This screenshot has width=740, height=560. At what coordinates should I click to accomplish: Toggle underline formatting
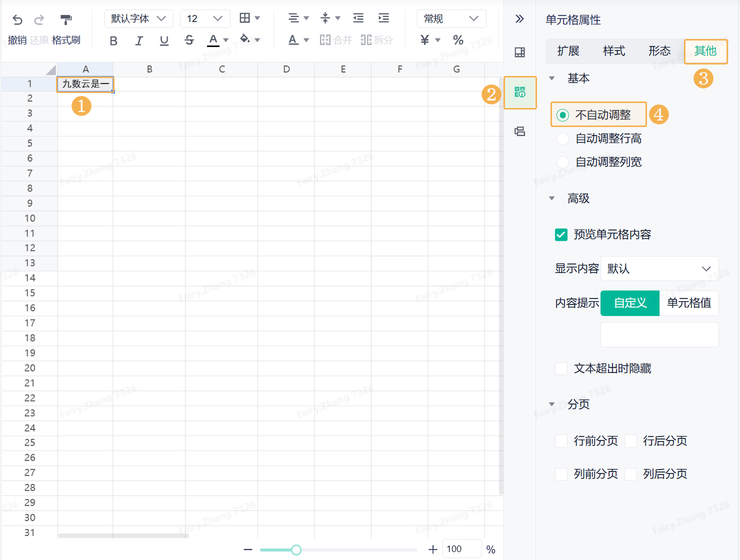(x=164, y=40)
